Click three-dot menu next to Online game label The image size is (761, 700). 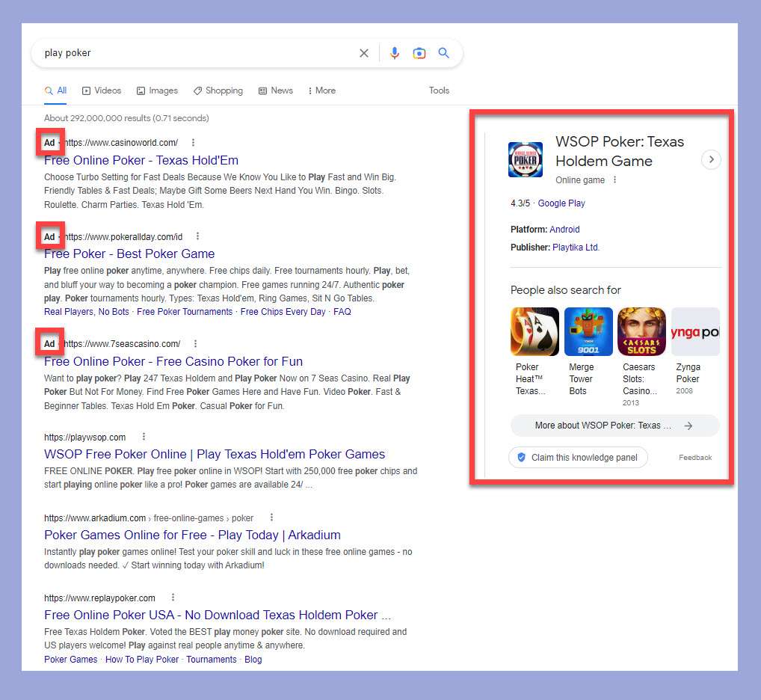point(615,180)
